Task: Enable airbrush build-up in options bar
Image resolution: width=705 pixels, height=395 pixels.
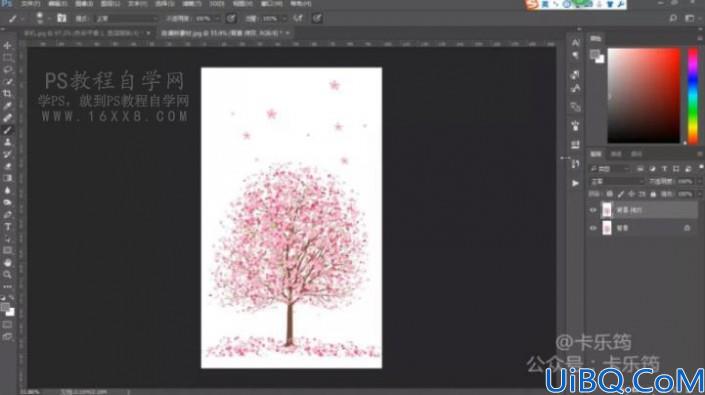Action: click(298, 18)
